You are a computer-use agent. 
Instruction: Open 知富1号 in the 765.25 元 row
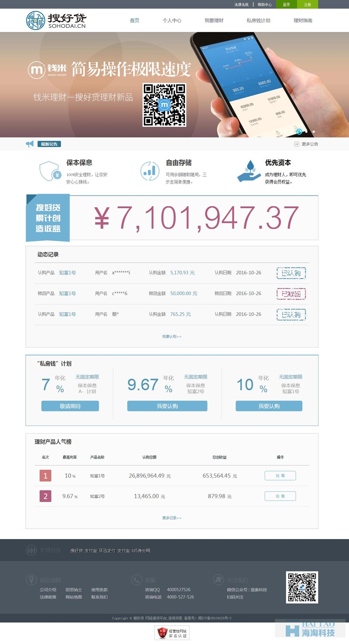(x=68, y=314)
